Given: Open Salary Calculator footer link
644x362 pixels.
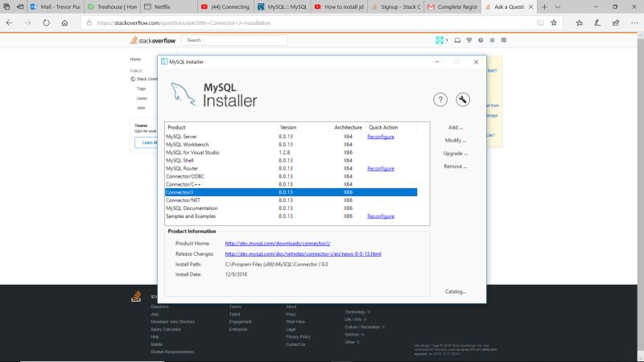Looking at the screenshot, I should click(x=166, y=329).
